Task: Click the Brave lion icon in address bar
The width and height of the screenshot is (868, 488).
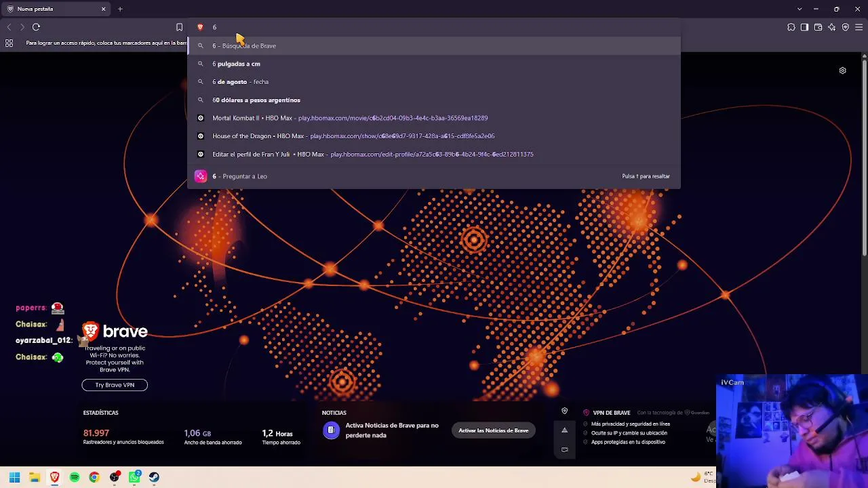Action: [x=200, y=27]
